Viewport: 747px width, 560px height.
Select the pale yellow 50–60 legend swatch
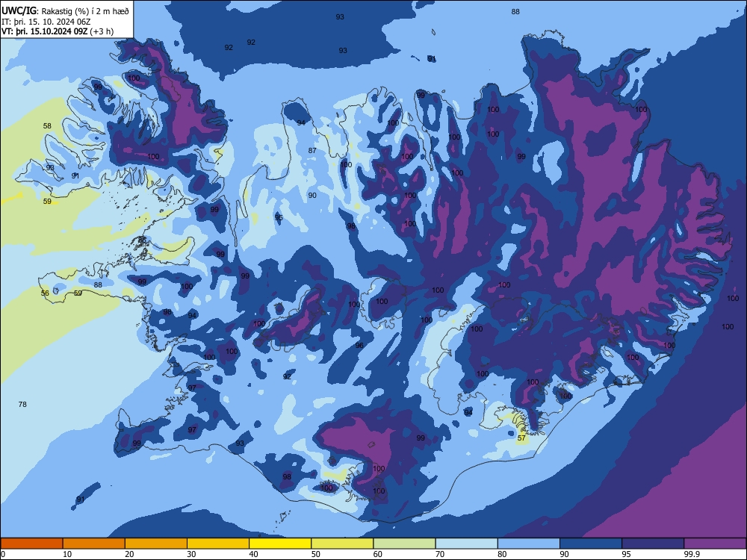tap(342, 544)
